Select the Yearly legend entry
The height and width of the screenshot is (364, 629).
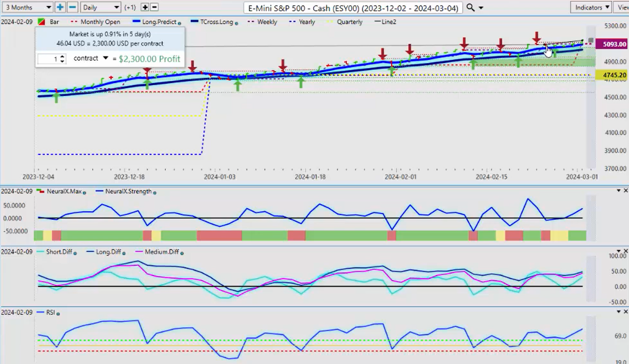302,22
